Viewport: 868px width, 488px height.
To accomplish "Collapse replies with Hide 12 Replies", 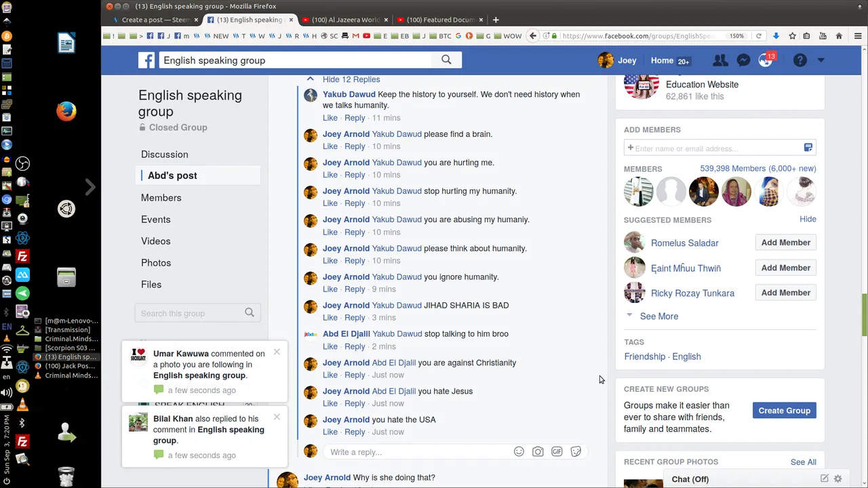I will [351, 79].
